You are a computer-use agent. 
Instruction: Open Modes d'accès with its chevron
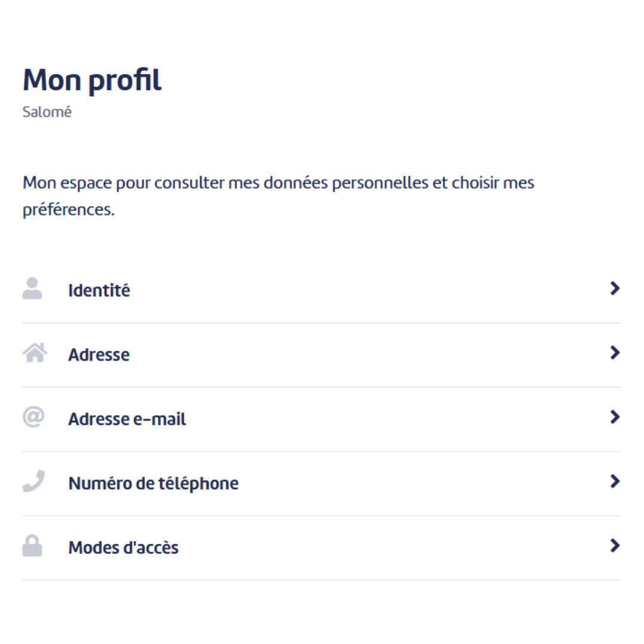[615, 546]
